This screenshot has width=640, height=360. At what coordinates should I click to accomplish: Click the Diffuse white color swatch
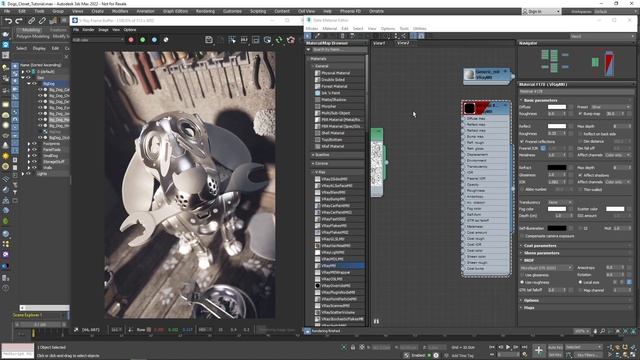(x=557, y=107)
